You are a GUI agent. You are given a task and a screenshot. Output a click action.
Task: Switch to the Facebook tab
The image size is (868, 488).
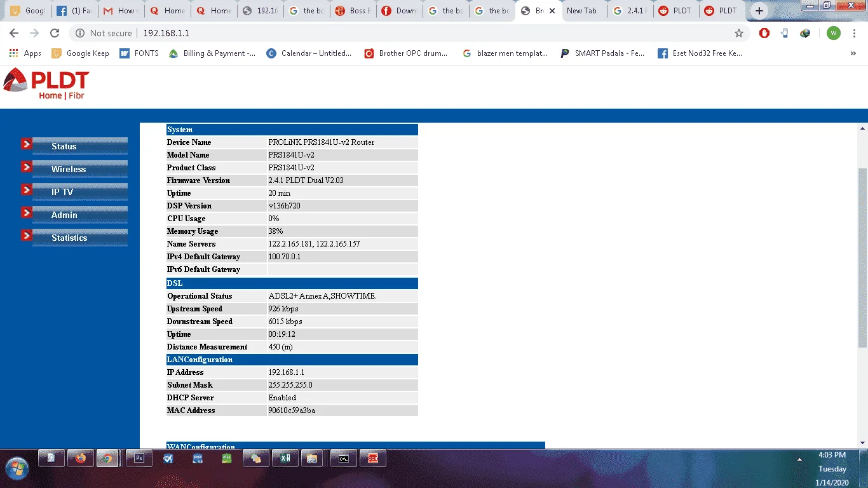point(74,11)
